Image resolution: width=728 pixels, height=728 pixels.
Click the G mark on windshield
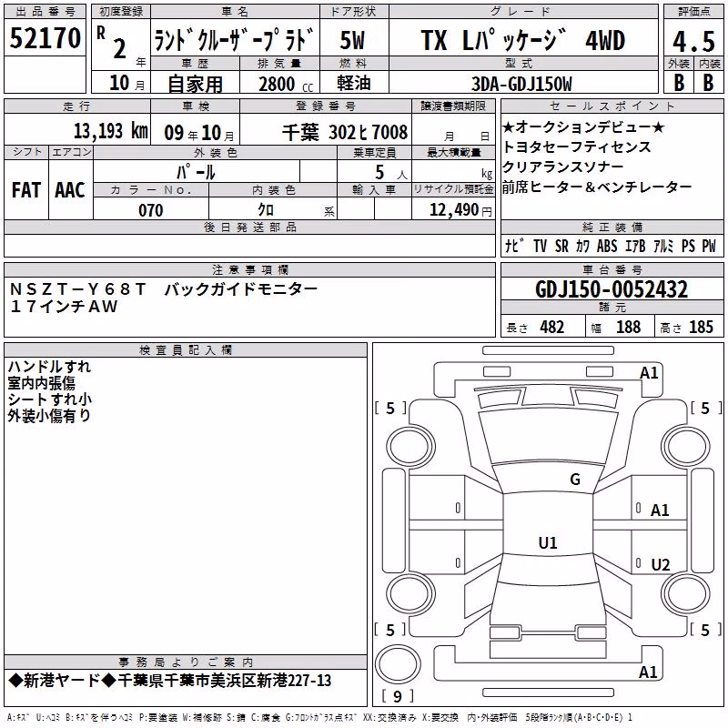tap(575, 479)
